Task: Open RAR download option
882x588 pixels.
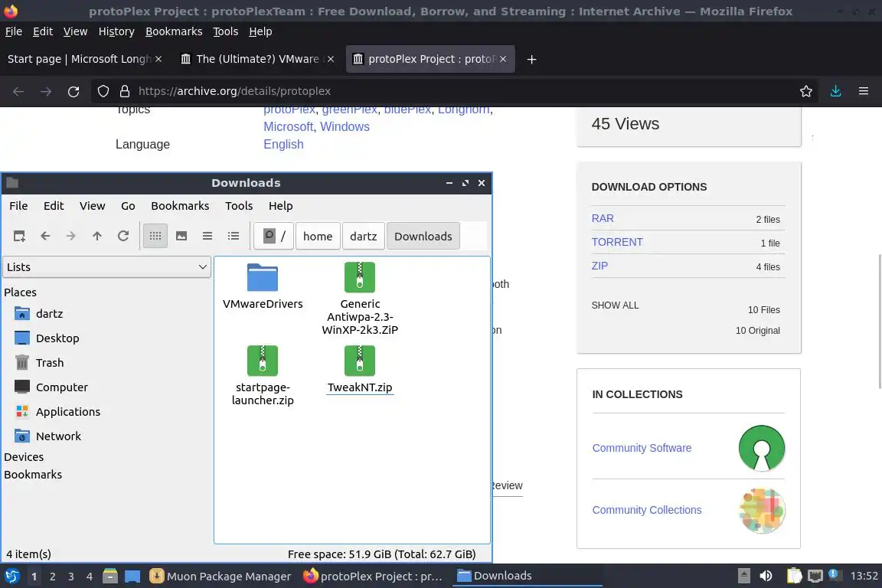Action: point(603,218)
